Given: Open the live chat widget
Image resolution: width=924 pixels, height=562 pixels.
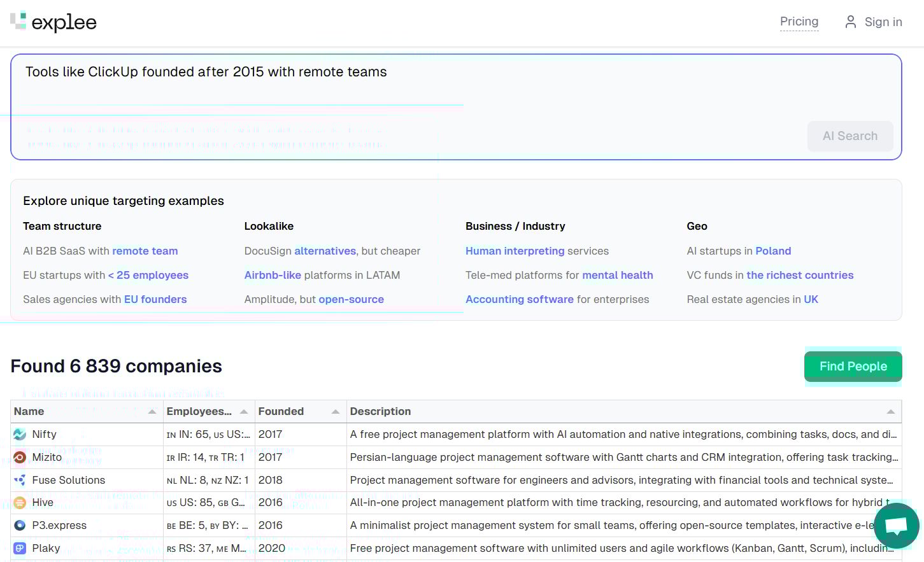Looking at the screenshot, I should coord(896,526).
